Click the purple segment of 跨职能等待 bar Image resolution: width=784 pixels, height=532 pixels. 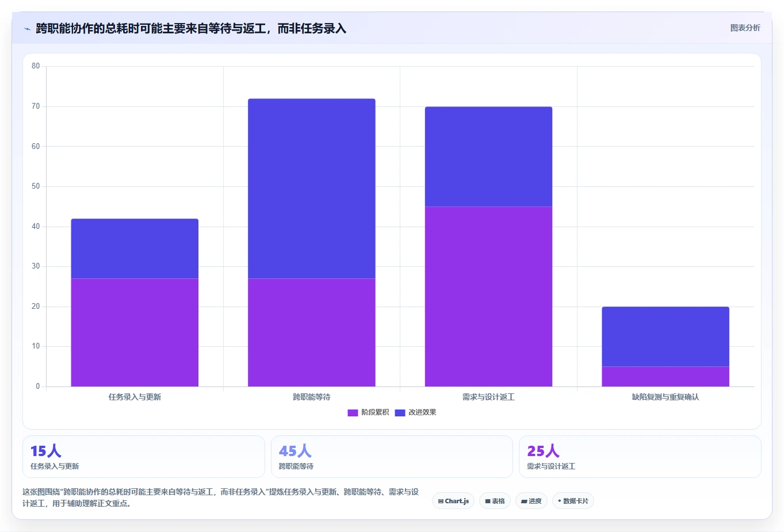click(x=312, y=332)
